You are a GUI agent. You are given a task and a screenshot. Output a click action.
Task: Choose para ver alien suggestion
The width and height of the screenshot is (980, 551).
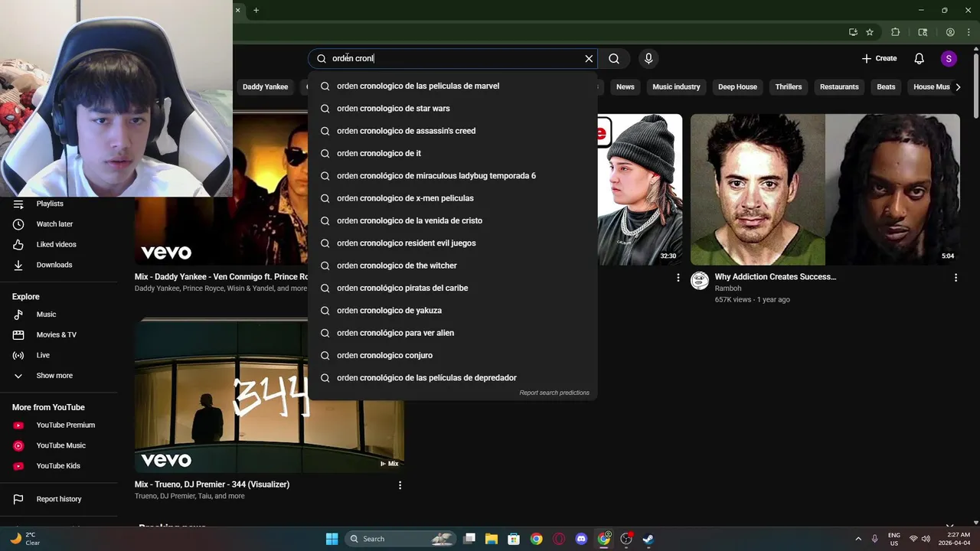(x=452, y=333)
